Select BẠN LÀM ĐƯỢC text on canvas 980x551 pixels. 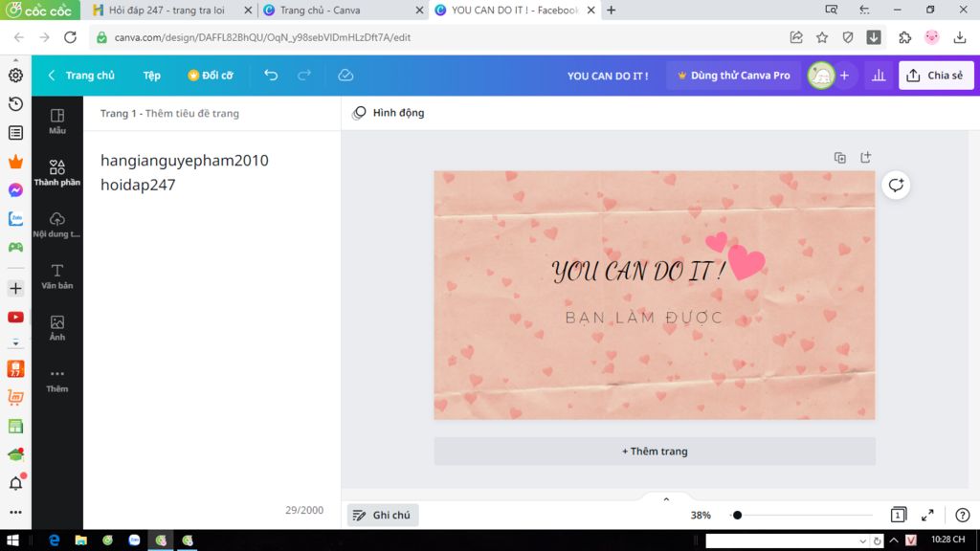point(644,318)
